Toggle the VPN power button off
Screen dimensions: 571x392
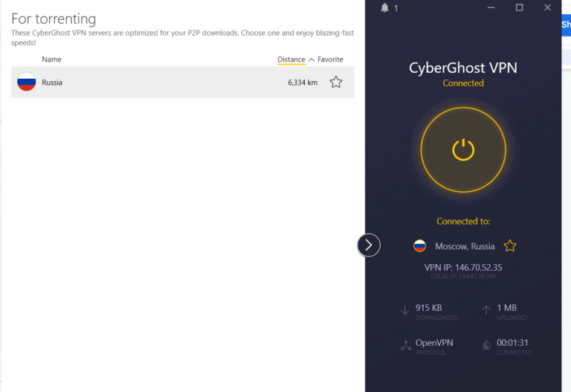[x=462, y=150]
